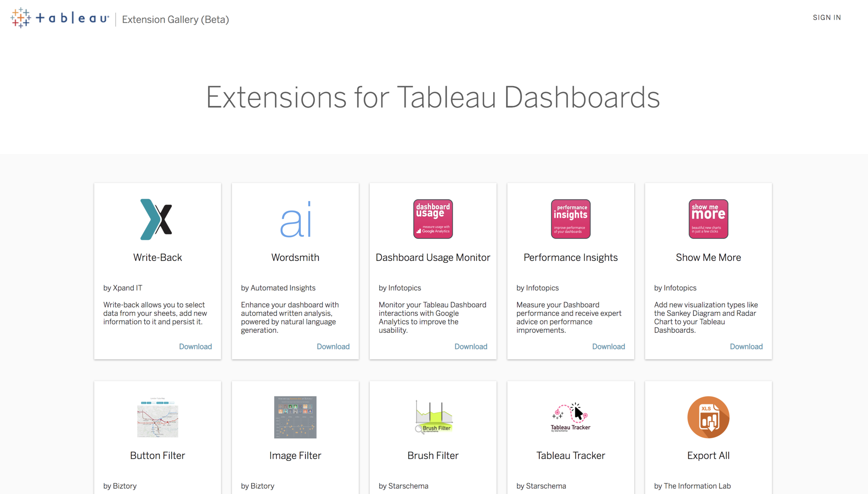Download the Write-Back extension
Viewport: 868px width, 494px height.
pos(195,347)
